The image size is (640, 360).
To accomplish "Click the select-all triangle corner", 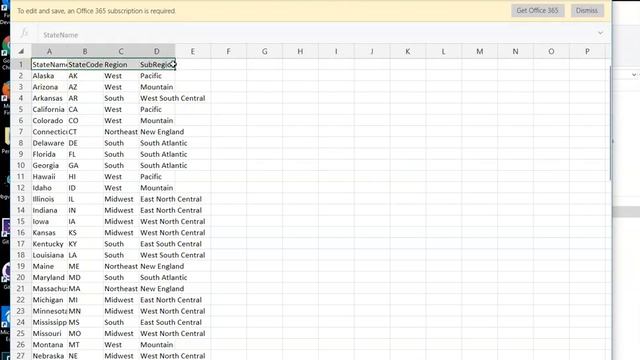I will (x=21, y=51).
